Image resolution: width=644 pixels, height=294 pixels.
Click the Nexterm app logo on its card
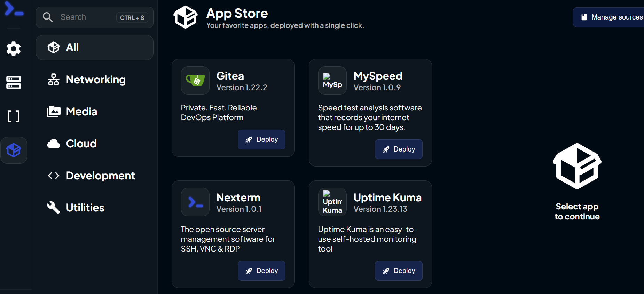click(x=195, y=202)
